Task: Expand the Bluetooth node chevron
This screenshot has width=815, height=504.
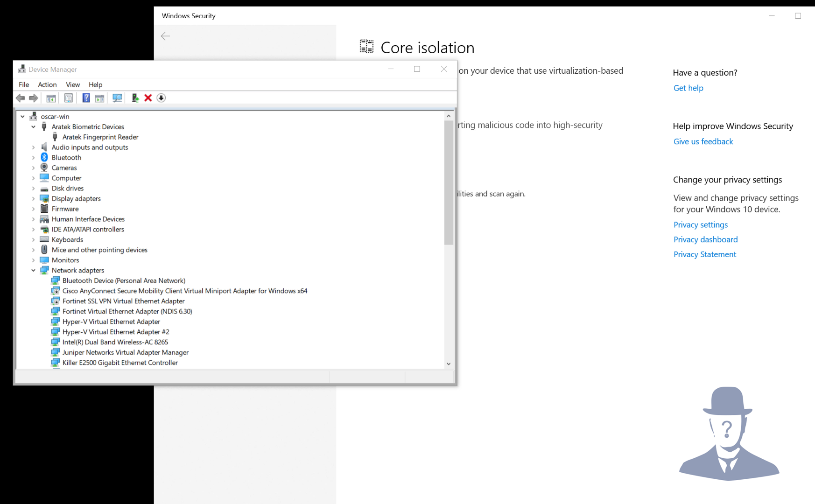Action: point(33,158)
